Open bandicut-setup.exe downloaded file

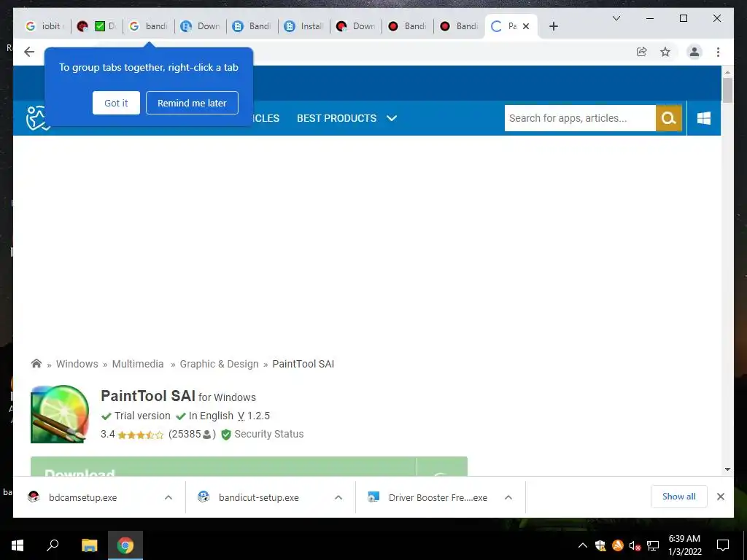[x=259, y=497]
